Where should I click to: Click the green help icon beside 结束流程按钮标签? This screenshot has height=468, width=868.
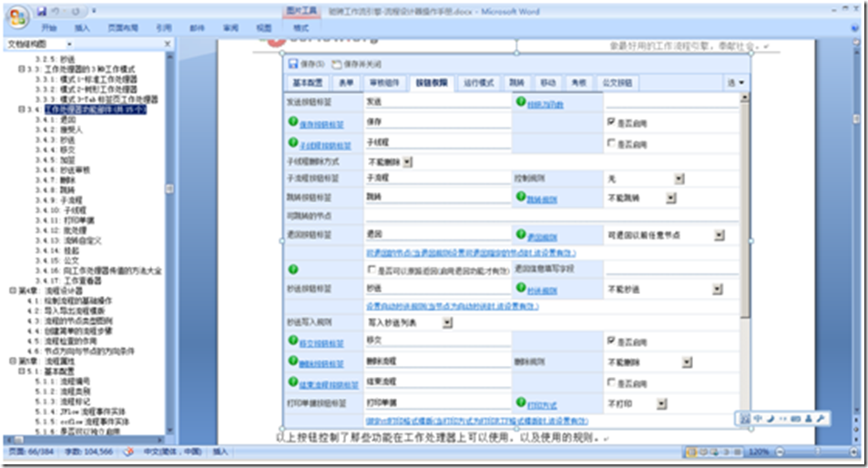click(x=293, y=382)
